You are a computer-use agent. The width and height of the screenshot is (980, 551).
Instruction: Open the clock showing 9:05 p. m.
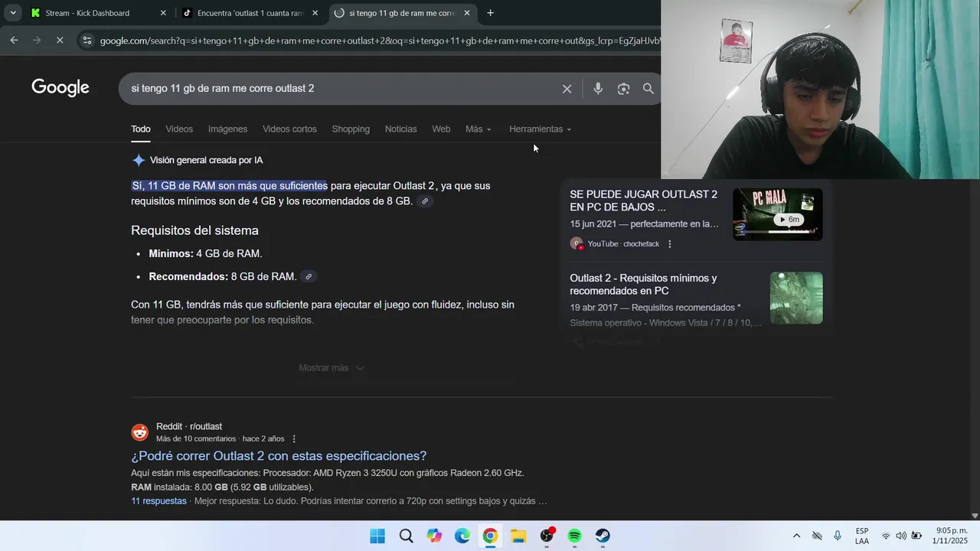tap(951, 536)
